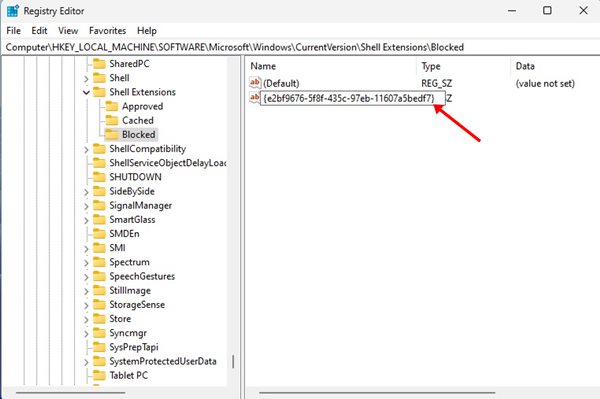Select the SpeechGestures folder icon

point(99,276)
